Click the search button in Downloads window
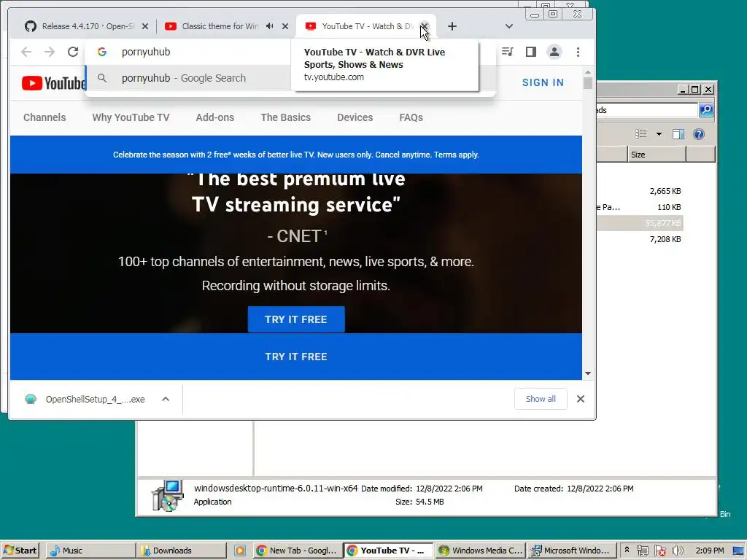 pyautogui.click(x=706, y=110)
